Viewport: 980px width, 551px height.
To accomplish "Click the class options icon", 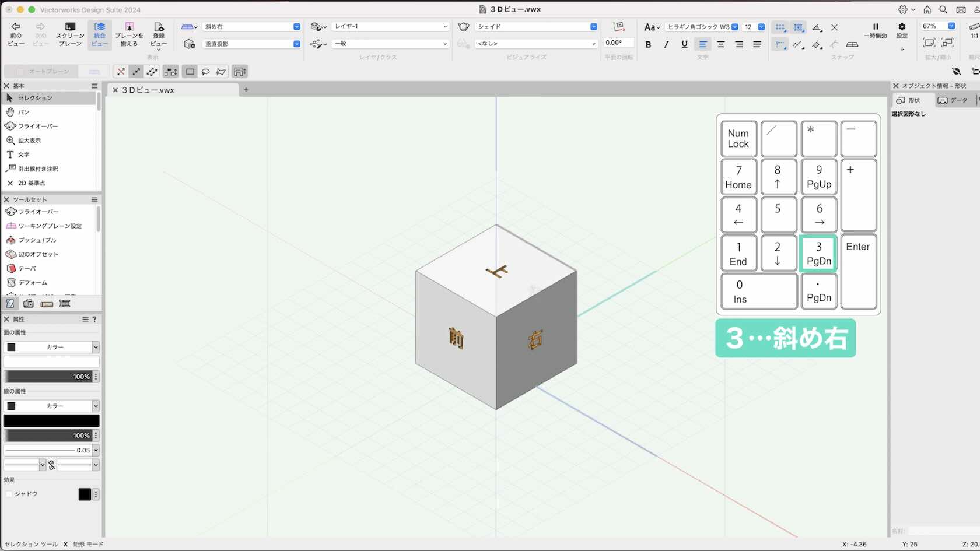I will (318, 44).
